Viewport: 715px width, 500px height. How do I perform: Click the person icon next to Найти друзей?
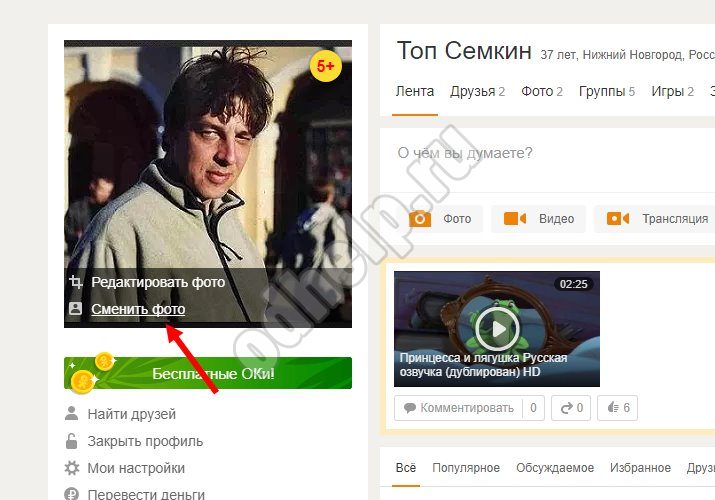tap(72, 413)
